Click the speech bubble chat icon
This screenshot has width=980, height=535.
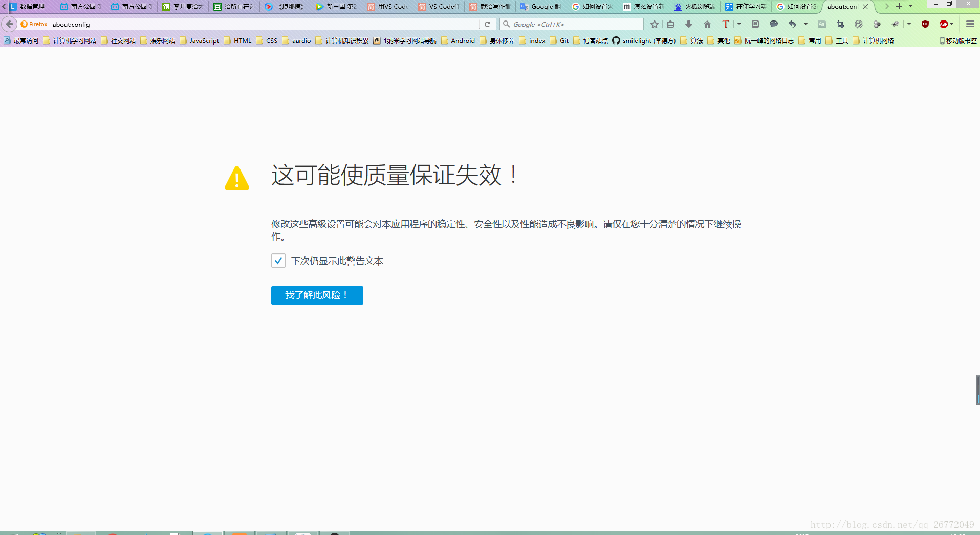(x=774, y=24)
